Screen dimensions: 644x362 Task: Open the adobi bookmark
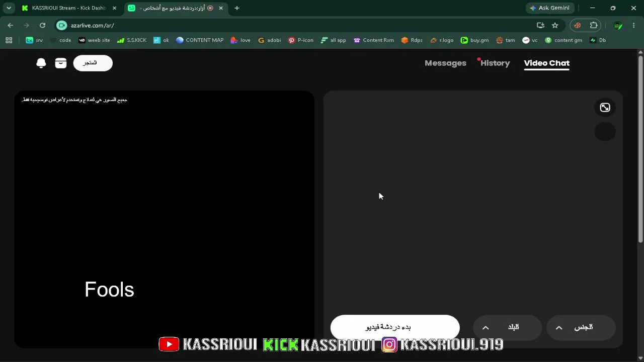[x=269, y=40]
